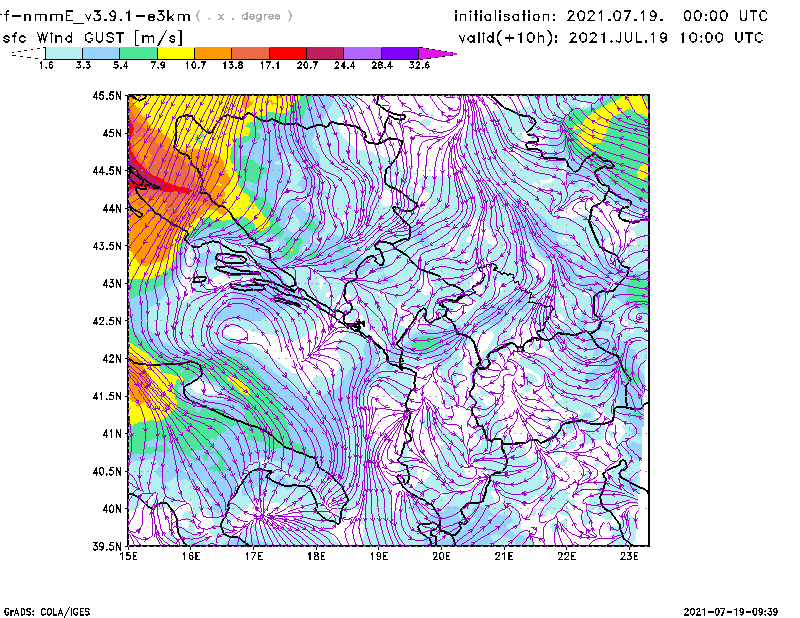Click the 18E longitude label
The height and width of the screenshot is (618, 800).
[316, 556]
